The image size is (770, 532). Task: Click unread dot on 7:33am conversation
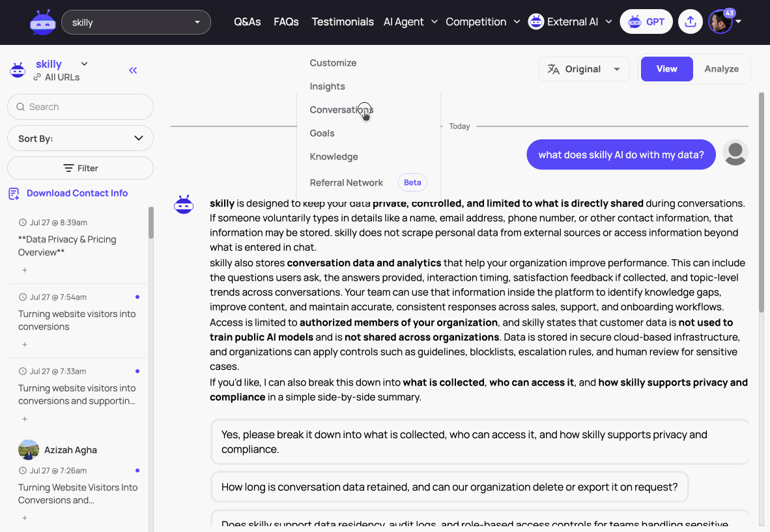[x=137, y=372]
